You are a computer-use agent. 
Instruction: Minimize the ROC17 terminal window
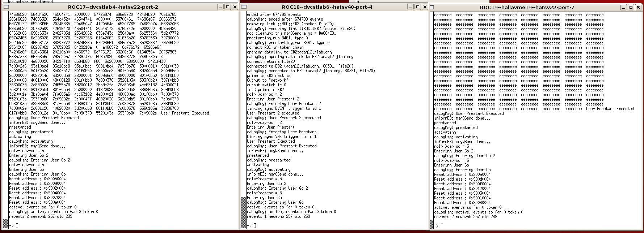(220, 7)
